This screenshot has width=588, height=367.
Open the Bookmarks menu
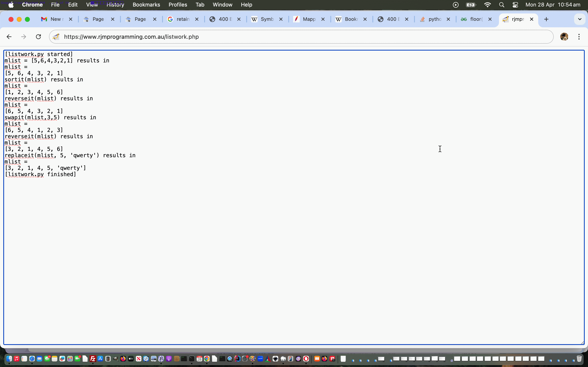[x=146, y=5]
